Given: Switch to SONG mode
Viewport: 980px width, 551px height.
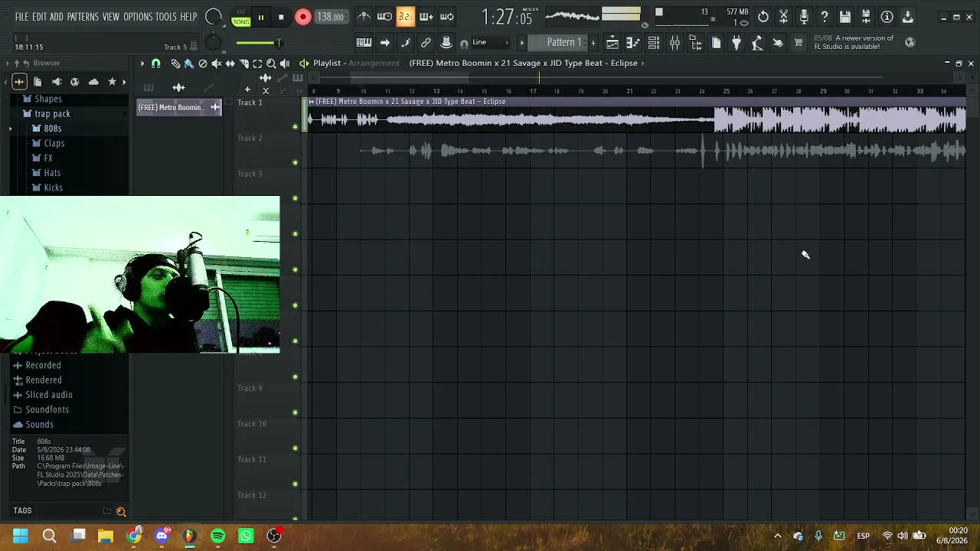Looking at the screenshot, I should click(x=241, y=21).
